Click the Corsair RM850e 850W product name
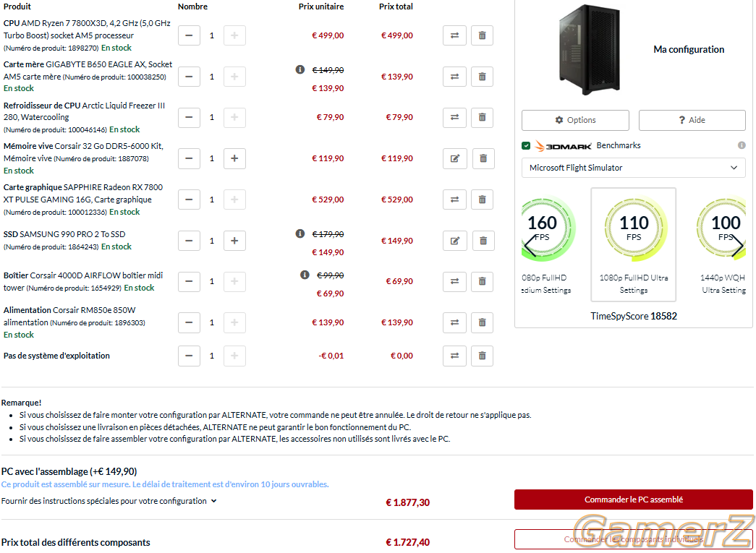Image resolution: width=756 pixels, height=553 pixels. pos(69,317)
